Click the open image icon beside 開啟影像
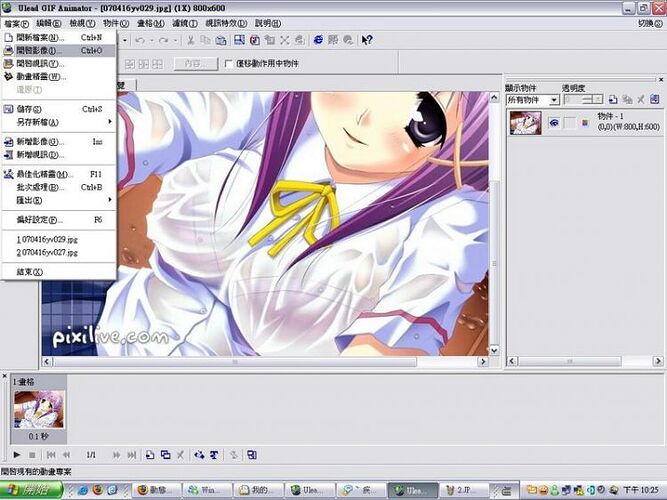Screen dimensions: 667x500 (9, 51)
